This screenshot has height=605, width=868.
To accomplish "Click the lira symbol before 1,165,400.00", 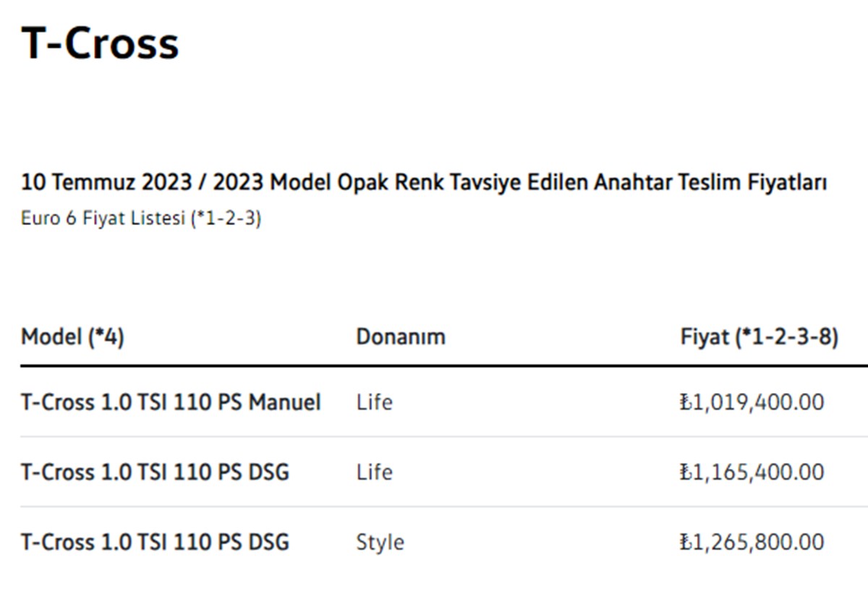I will click(686, 473).
